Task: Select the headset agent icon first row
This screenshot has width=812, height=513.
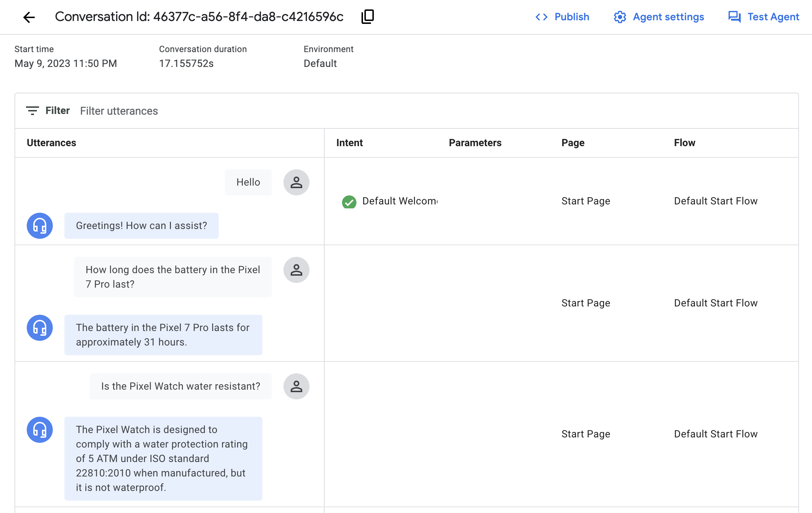Action: (x=39, y=225)
